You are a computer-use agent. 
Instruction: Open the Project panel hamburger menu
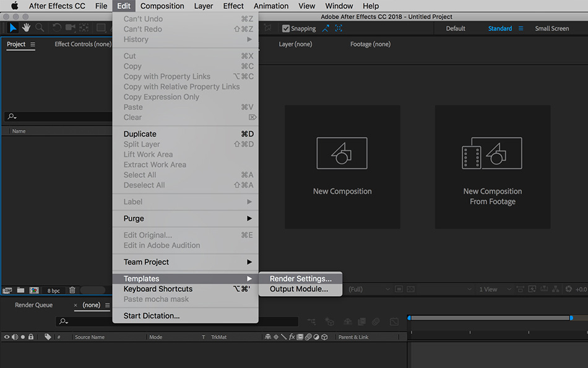(x=33, y=45)
